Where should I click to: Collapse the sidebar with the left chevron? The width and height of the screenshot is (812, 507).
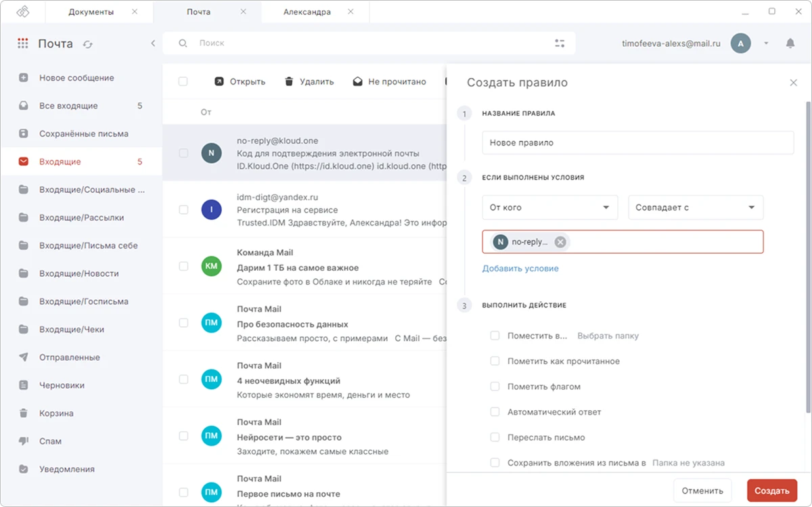[153, 43]
